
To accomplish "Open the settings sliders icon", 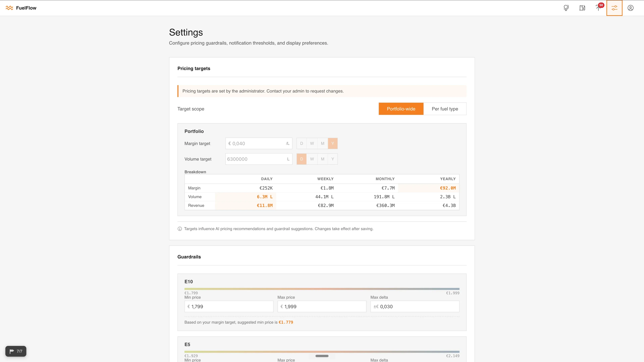I will (614, 8).
